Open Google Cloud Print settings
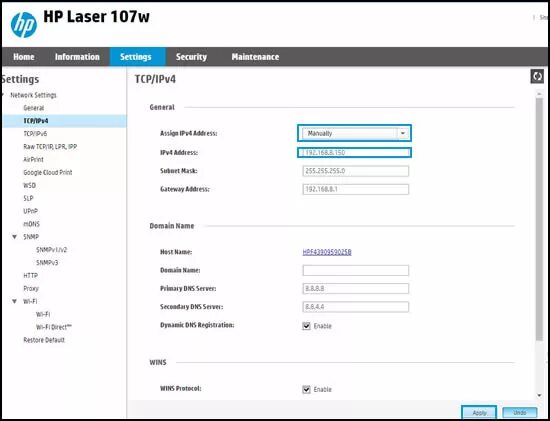Screen dimensions: 550x421 48,173
